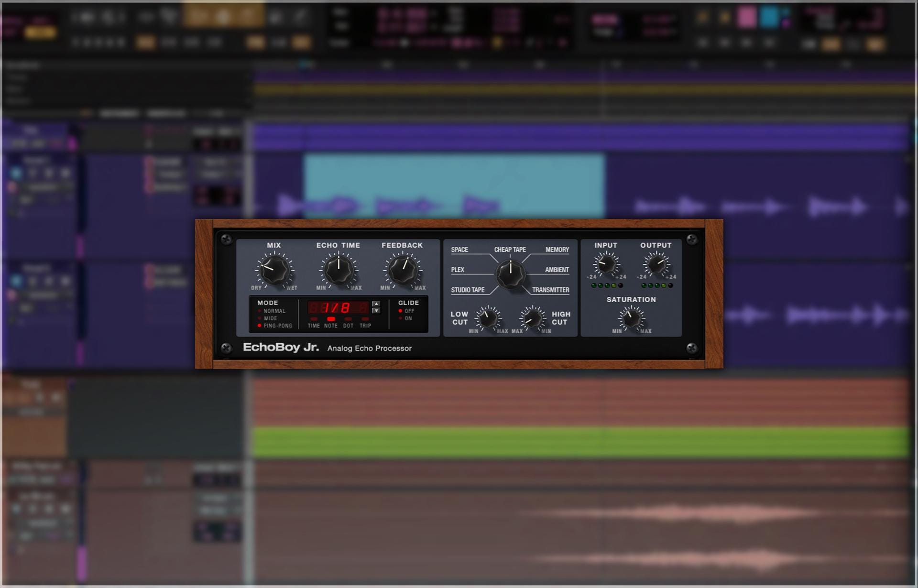918x588 pixels.
Task: Click the ECHO TIME knob
Action: 339,270
